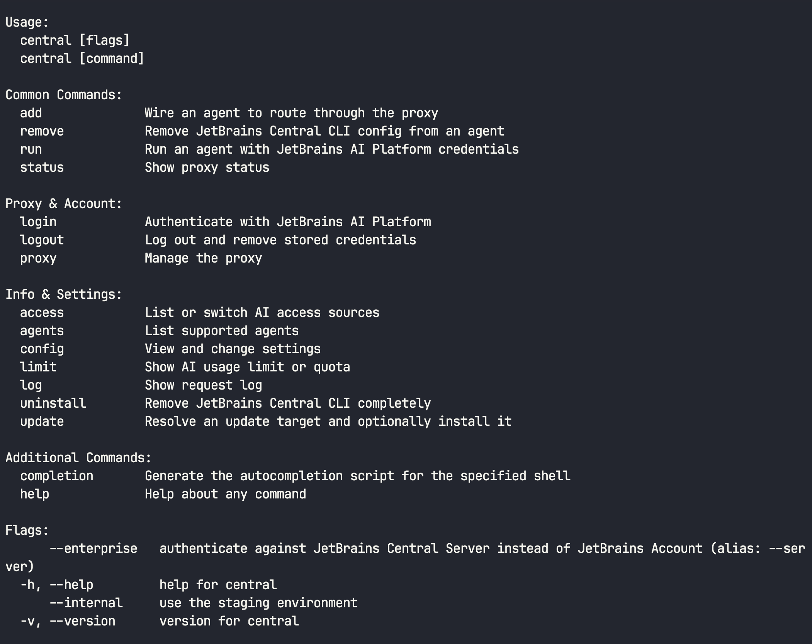Click the 'access' command under Info & Settings
The height and width of the screenshot is (644, 812).
click(x=42, y=313)
